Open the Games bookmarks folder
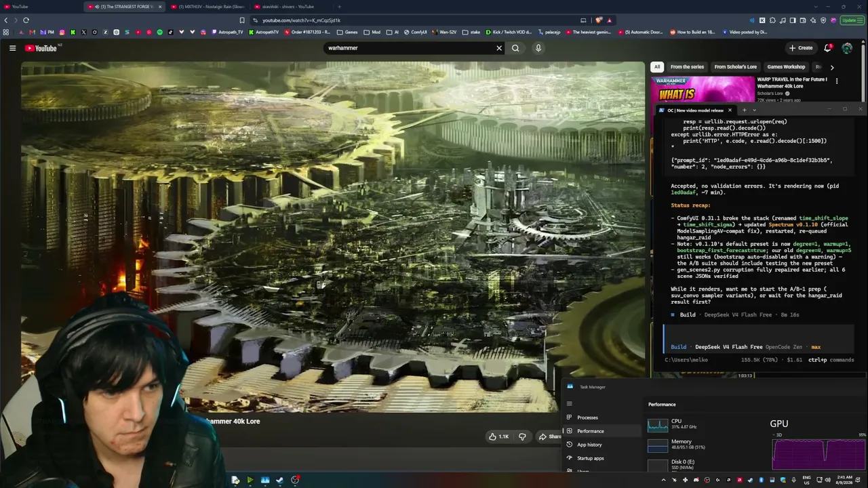The image size is (868, 488). [347, 32]
